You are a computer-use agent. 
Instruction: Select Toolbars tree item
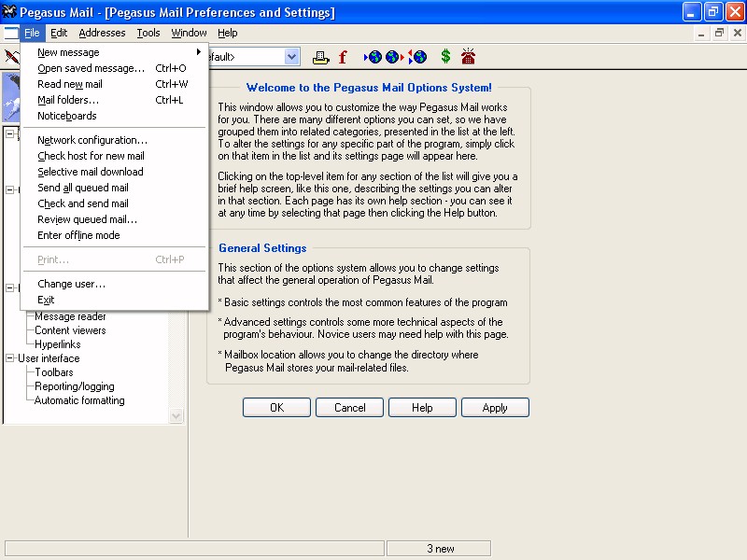(54, 371)
